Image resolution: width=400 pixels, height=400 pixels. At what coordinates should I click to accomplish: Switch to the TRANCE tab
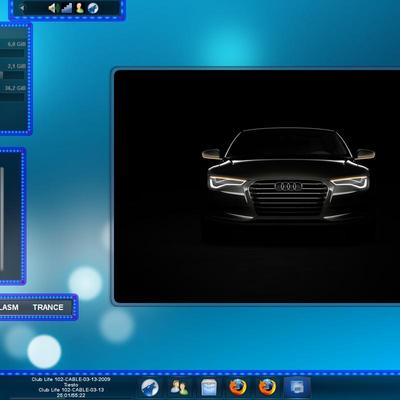coord(48,307)
